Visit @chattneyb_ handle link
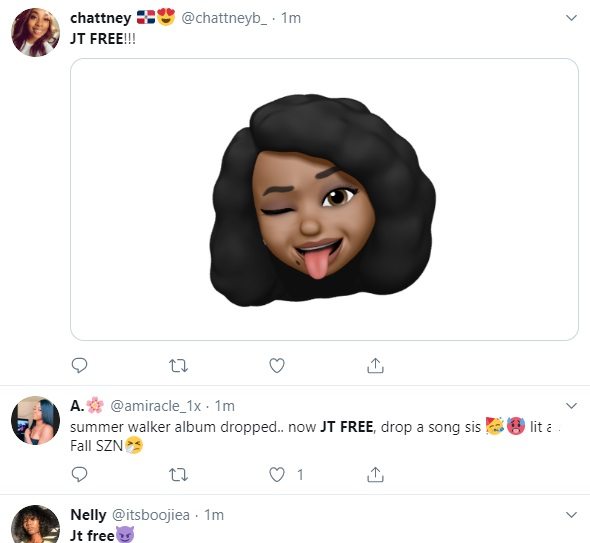The width and height of the screenshot is (590, 543). click(x=224, y=18)
